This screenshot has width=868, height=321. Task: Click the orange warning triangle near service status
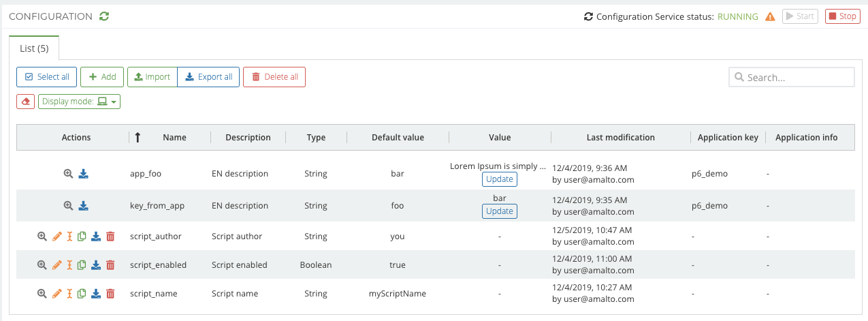click(770, 16)
